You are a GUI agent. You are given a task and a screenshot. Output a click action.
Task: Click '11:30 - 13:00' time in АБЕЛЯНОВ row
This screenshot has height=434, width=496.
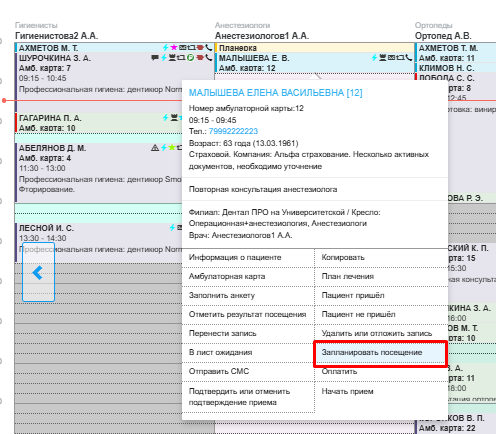(42, 168)
